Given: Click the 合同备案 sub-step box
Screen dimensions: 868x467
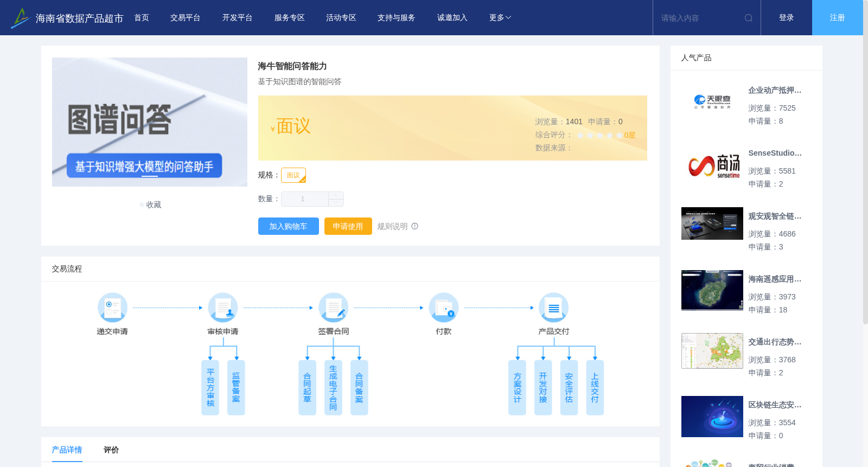Looking at the screenshot, I should [x=359, y=387].
